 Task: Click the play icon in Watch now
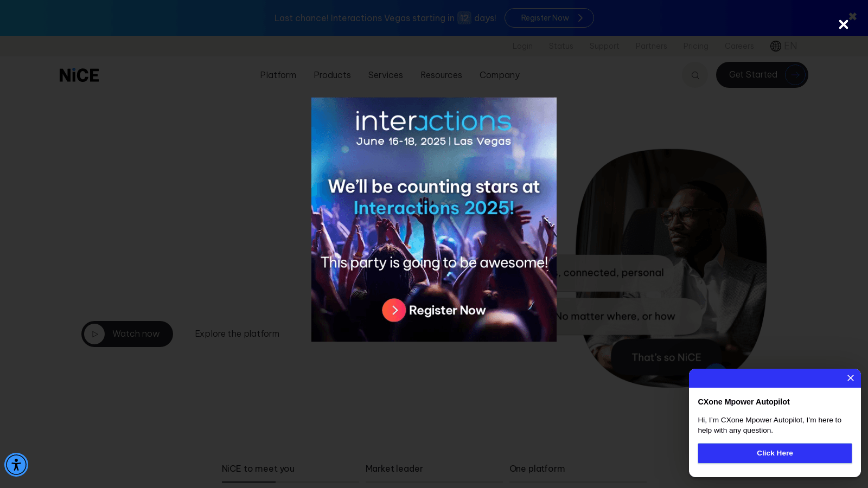coord(94,334)
